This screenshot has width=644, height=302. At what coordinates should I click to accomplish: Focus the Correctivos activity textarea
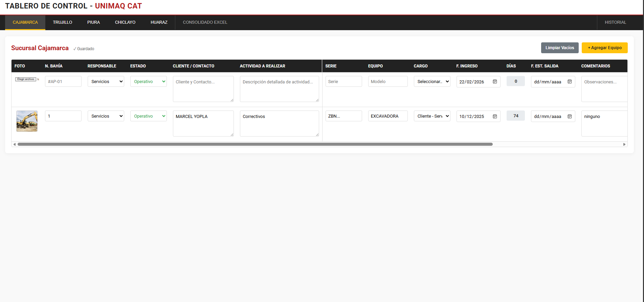click(x=280, y=123)
